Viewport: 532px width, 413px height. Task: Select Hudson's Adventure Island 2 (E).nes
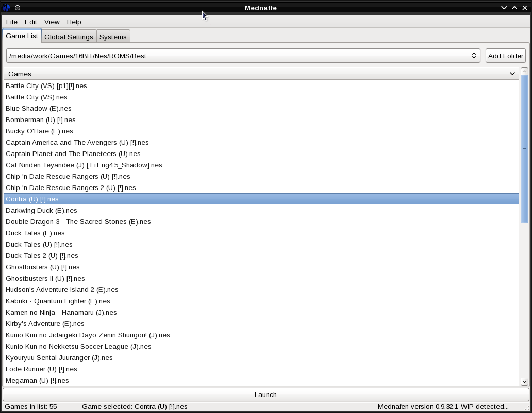261,290
